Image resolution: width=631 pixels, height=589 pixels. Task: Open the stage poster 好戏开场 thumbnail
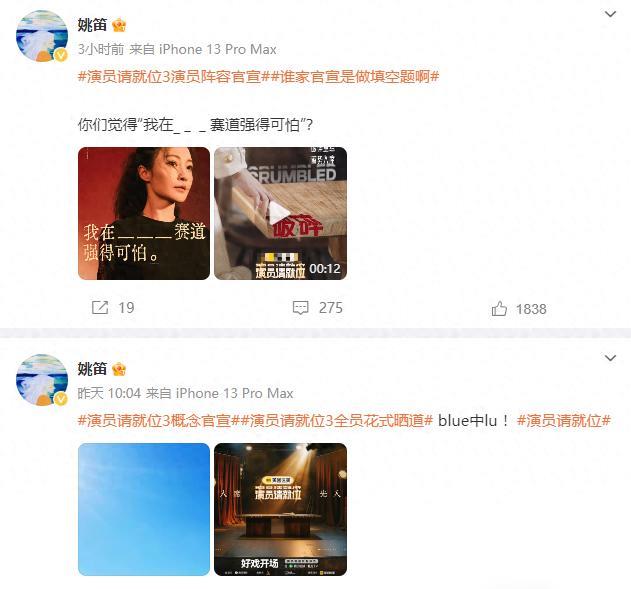tap(280, 509)
